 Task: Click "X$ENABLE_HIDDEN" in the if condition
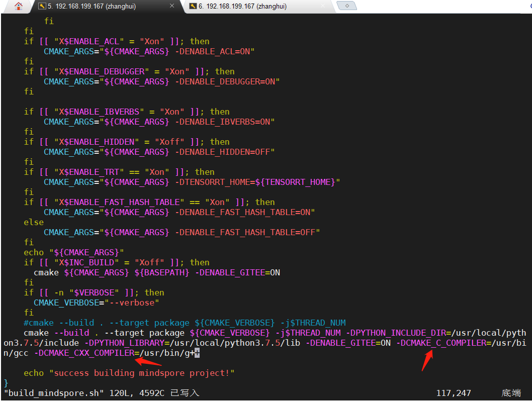point(97,142)
